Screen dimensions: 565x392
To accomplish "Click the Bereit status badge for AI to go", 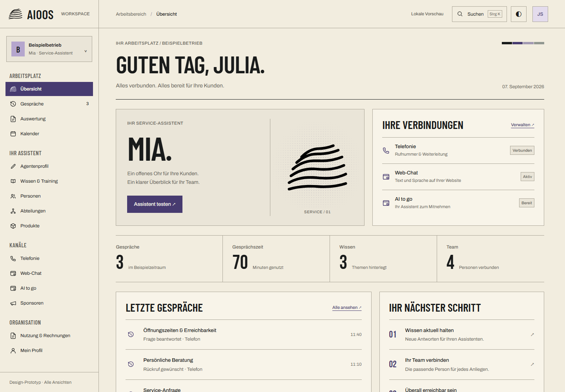I will click(x=527, y=203).
